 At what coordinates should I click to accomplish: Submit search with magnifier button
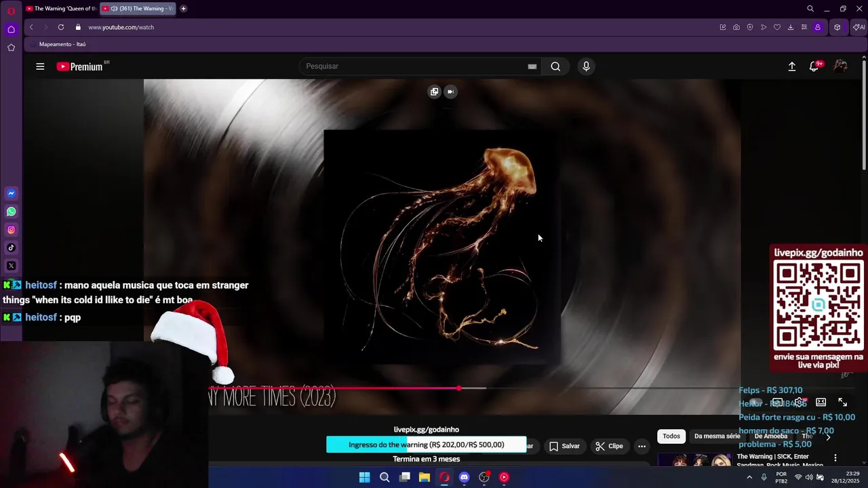click(555, 66)
